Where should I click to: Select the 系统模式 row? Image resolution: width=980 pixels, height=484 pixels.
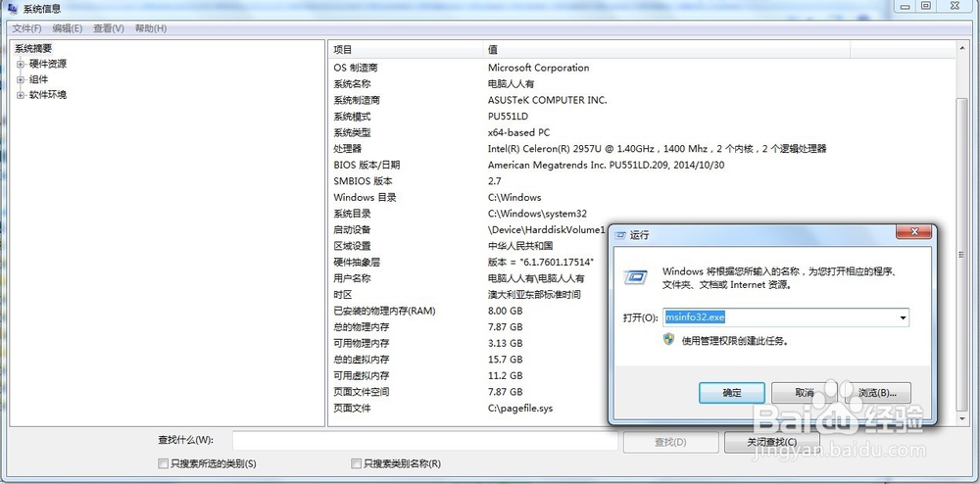(642, 117)
